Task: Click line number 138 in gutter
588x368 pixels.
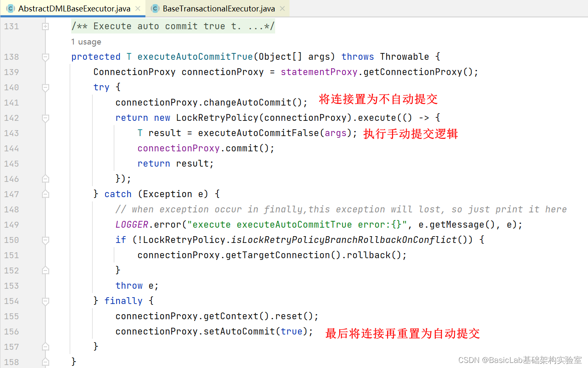Action: [x=11, y=57]
